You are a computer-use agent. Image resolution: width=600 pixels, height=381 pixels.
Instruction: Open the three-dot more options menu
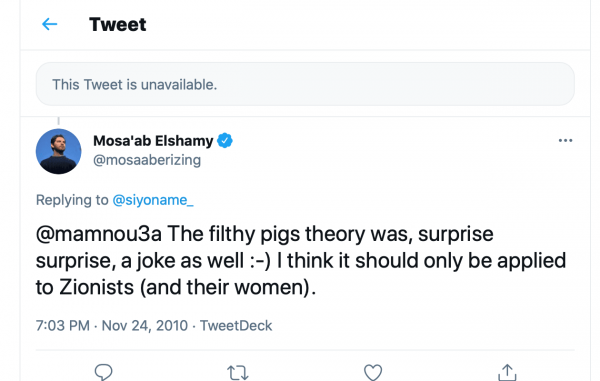pos(565,141)
